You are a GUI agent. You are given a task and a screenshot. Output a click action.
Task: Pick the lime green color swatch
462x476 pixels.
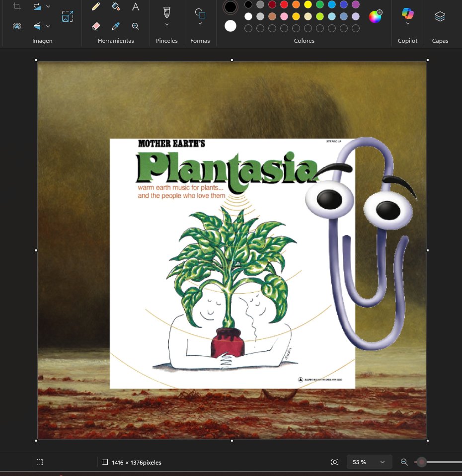(319, 16)
